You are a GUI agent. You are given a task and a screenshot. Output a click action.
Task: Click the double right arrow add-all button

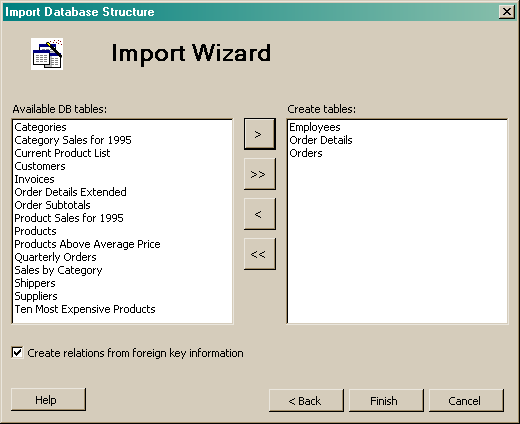(x=260, y=174)
